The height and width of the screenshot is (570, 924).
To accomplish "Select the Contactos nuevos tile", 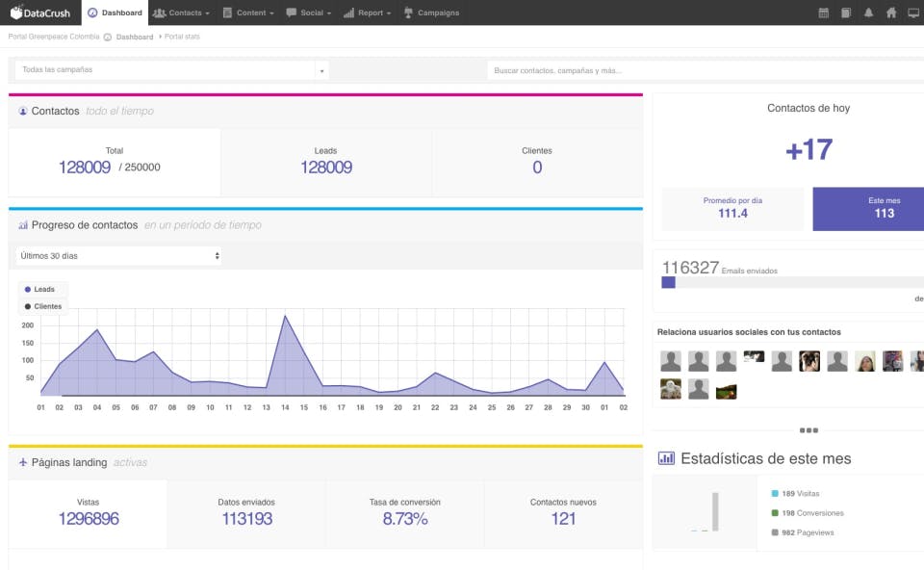I will click(x=563, y=513).
